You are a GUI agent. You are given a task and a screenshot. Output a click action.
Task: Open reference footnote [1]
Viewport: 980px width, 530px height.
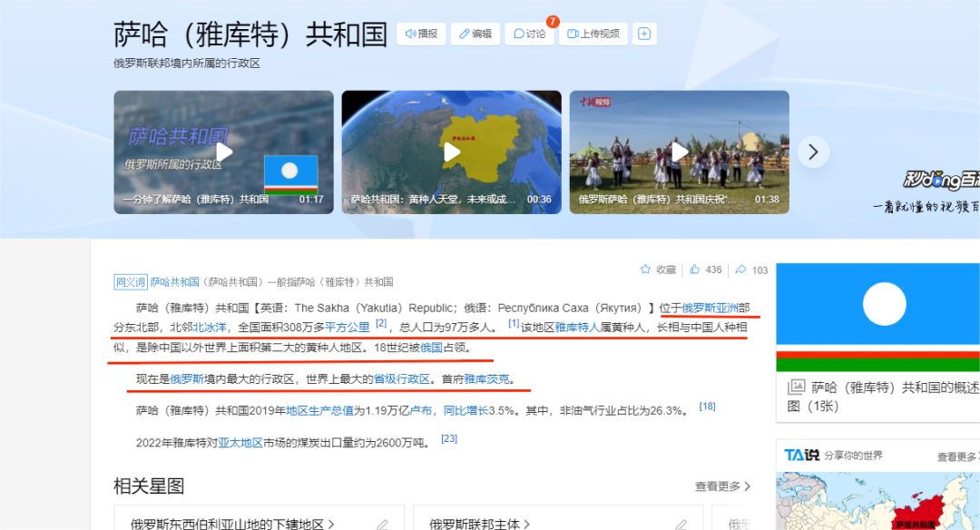[514, 324]
